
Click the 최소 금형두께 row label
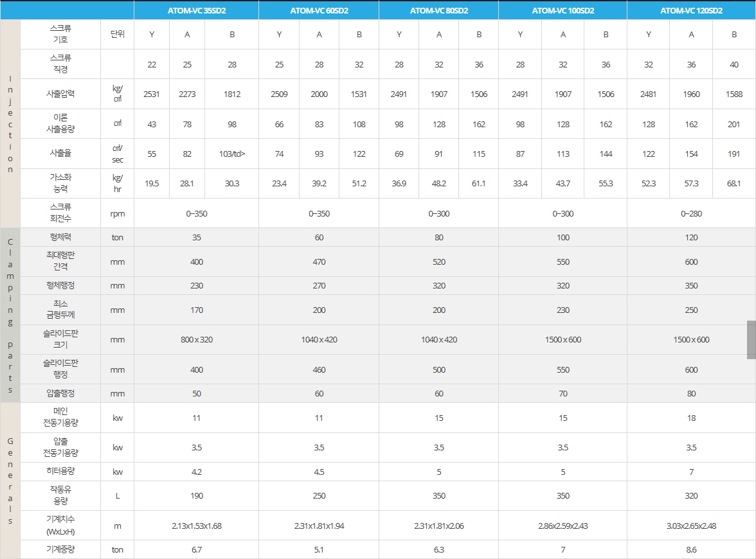click(60, 310)
